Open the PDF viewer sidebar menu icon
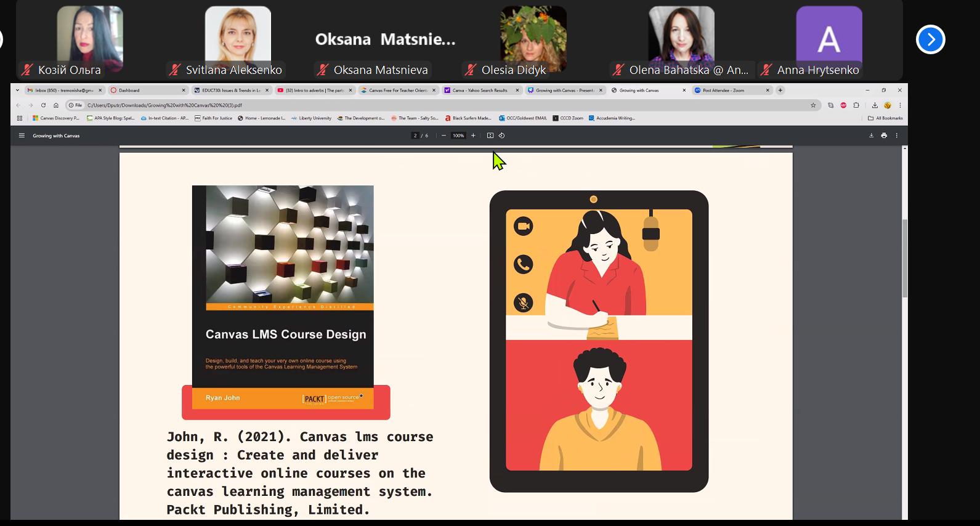Screen dimensions: 980x526 (x=22, y=136)
